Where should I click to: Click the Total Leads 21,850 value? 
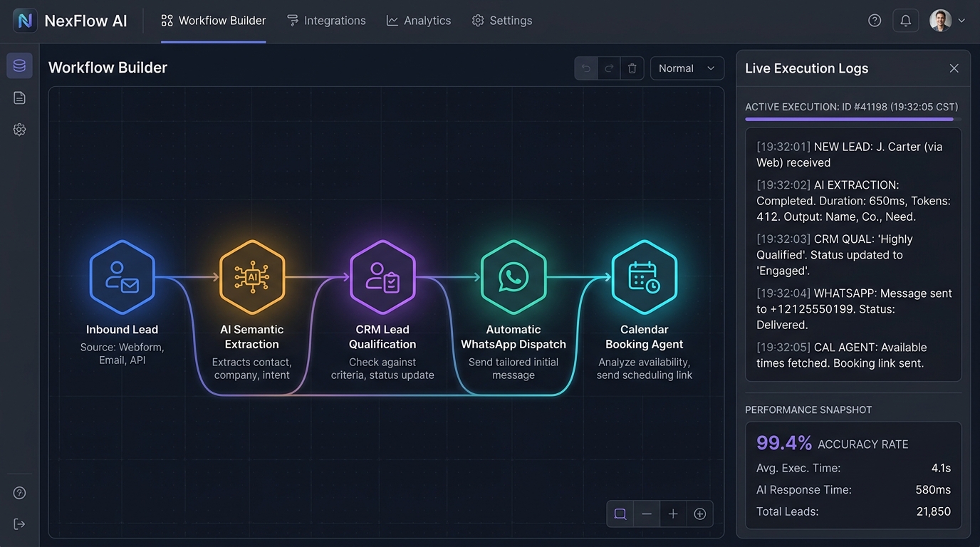934,511
